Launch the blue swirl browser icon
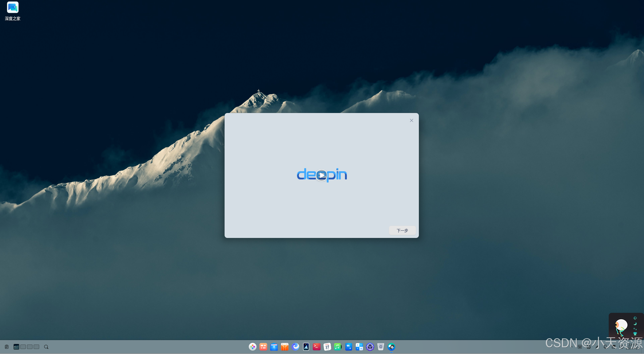The height and width of the screenshot is (354, 644). pyautogui.click(x=295, y=346)
